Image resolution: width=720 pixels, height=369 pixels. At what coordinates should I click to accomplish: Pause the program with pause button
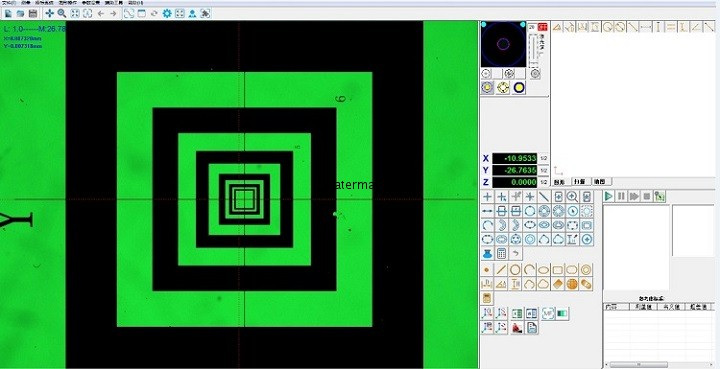click(x=621, y=196)
